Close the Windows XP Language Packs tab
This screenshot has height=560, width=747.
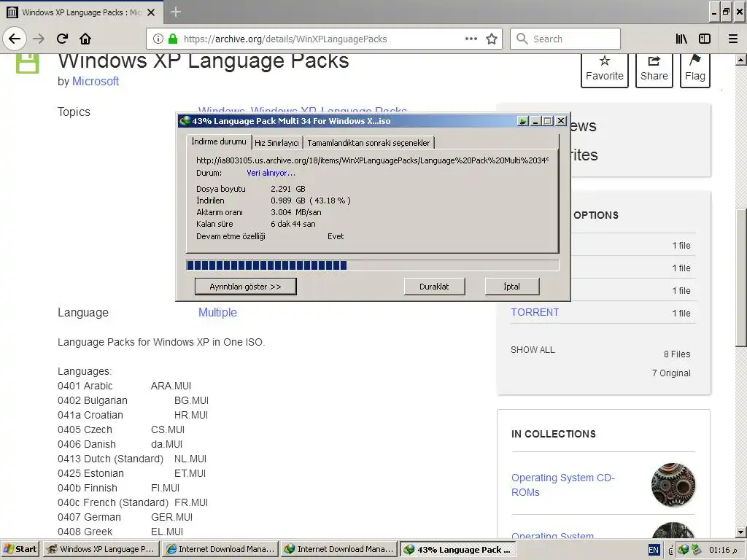(151, 12)
